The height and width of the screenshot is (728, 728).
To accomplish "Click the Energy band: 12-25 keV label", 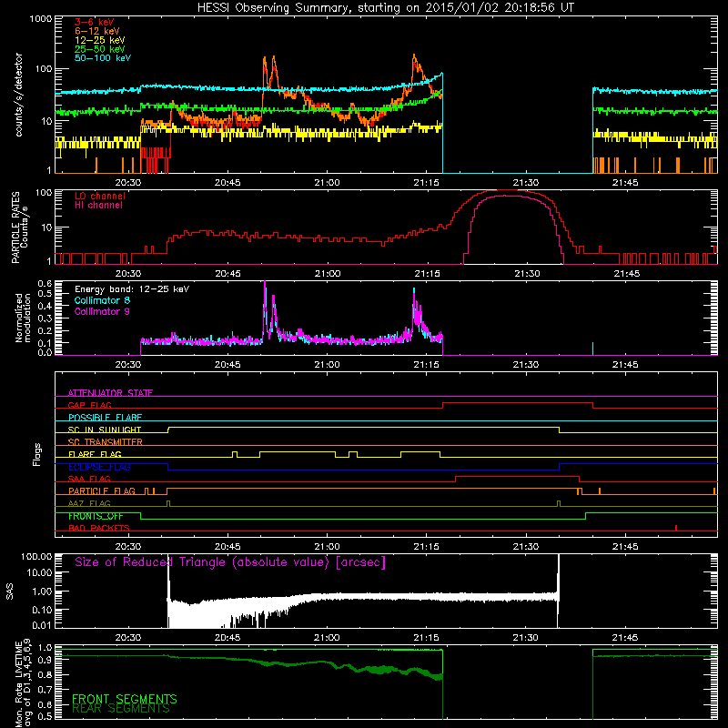I will (132, 289).
